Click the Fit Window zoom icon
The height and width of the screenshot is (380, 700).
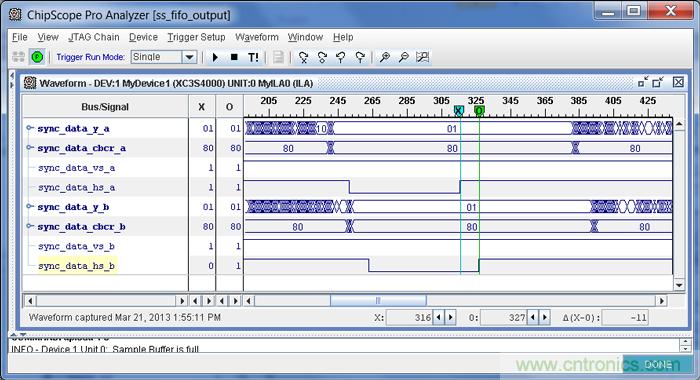pos(422,57)
